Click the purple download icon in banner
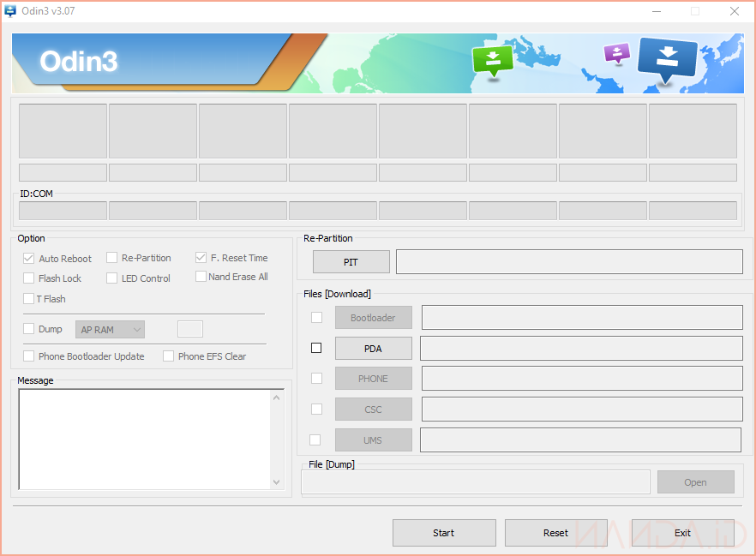This screenshot has width=756, height=556. coord(616,53)
